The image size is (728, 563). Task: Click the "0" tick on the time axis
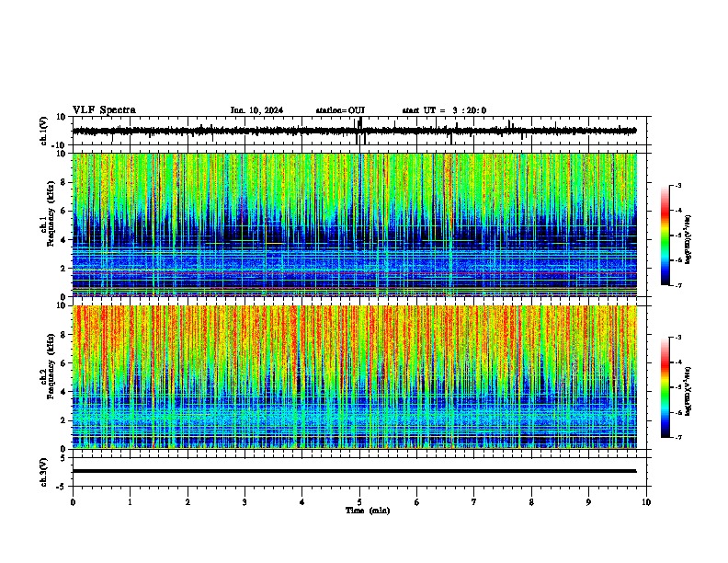click(x=73, y=502)
